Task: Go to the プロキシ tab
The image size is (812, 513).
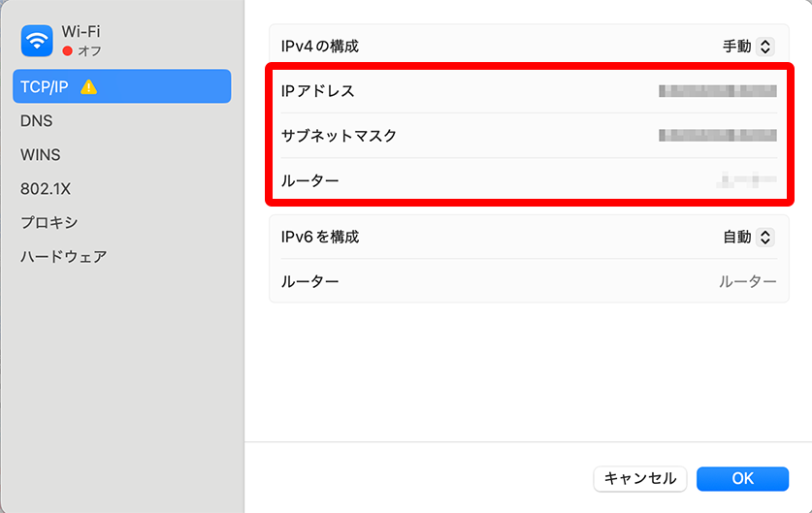Action: tap(49, 223)
